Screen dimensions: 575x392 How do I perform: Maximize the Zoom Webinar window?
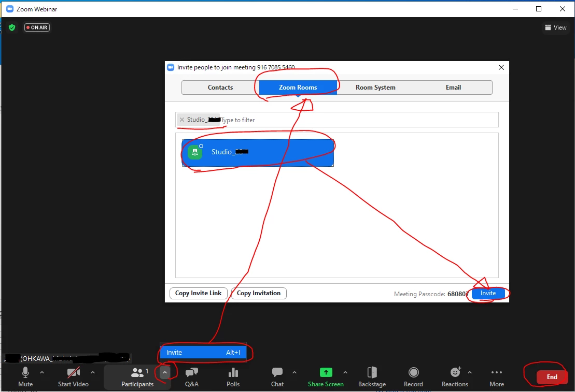[539, 9]
